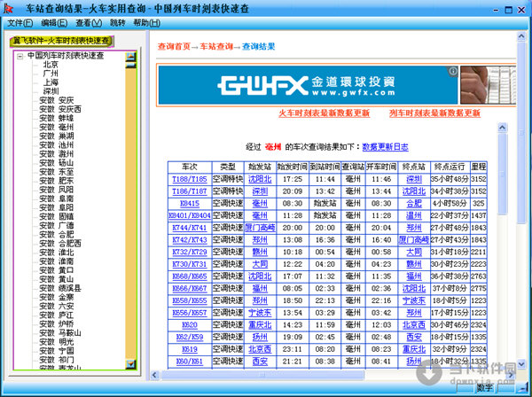Image resolution: width=532 pixels, height=397 pixels.
Task: Open train K732/K729 link
Action: tap(190, 253)
